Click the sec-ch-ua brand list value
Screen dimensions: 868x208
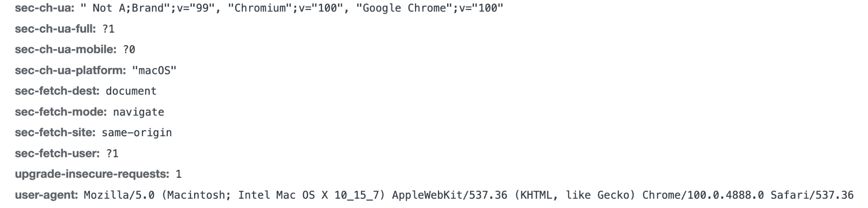coord(292,8)
